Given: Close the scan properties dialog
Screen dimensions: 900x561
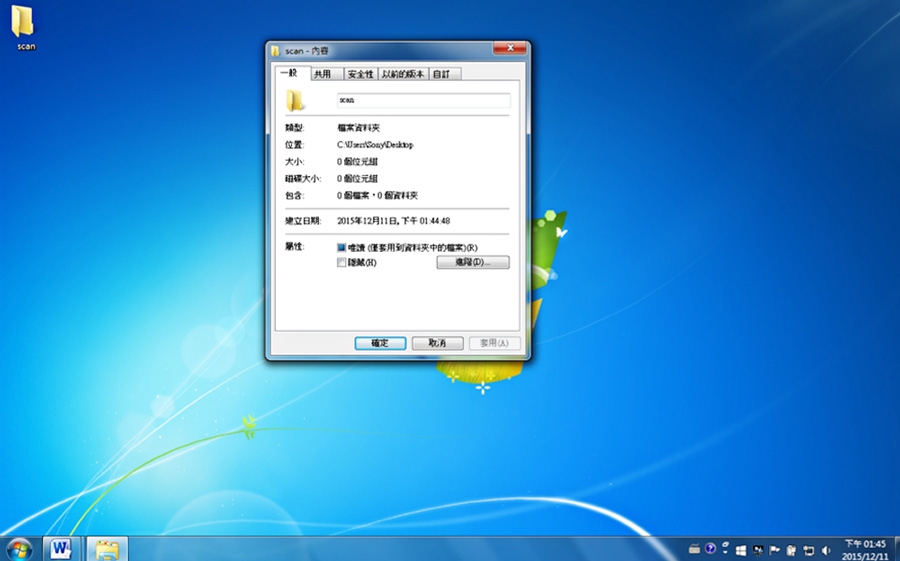Looking at the screenshot, I should (510, 48).
